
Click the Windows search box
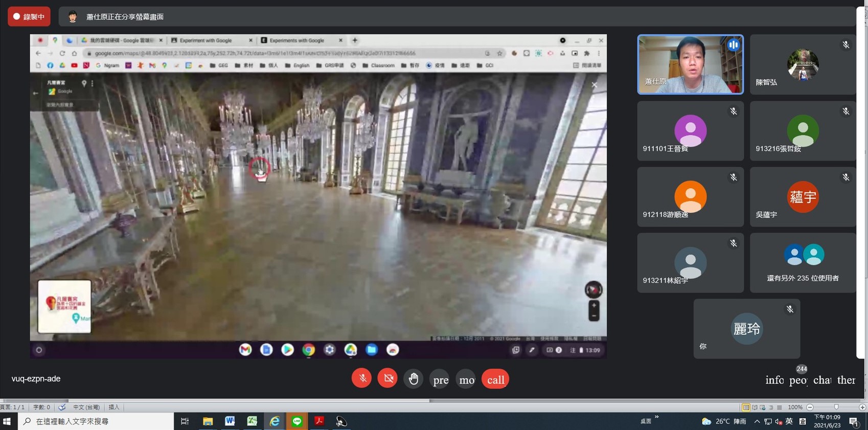[x=97, y=421]
